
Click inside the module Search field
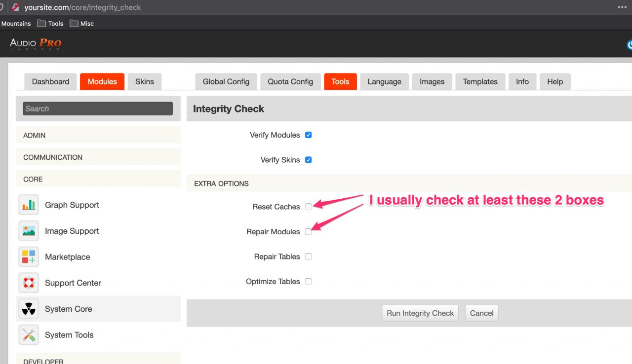tap(98, 109)
